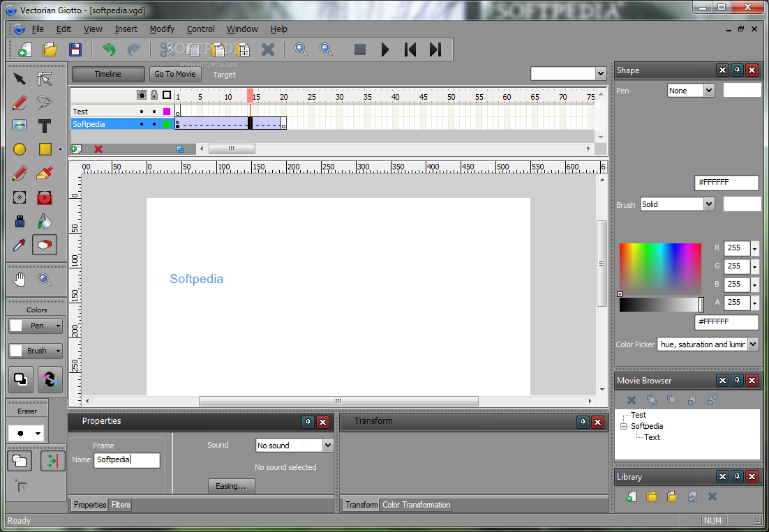Click the Easing... button
The height and width of the screenshot is (532, 769).
pos(231,486)
